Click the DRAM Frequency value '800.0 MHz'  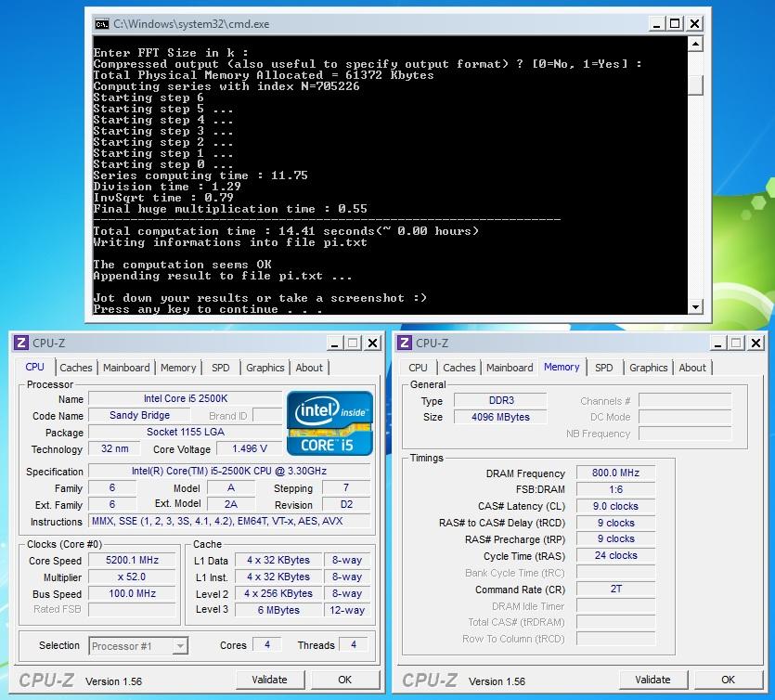tap(616, 473)
